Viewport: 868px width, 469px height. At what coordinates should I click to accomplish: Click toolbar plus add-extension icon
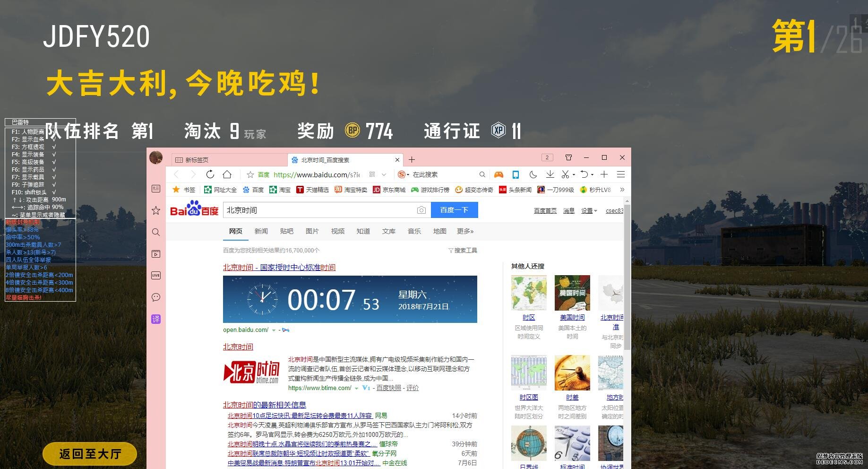[604, 174]
